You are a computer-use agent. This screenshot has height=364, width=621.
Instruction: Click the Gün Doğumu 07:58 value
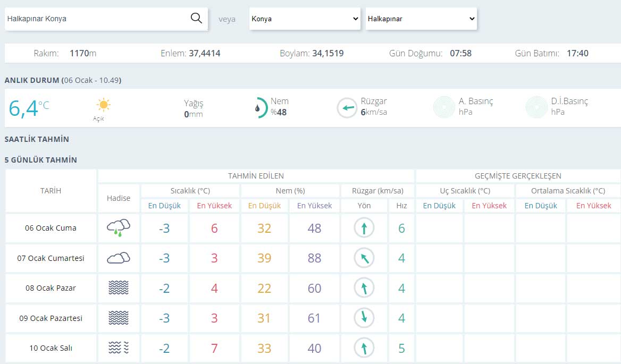(x=431, y=54)
